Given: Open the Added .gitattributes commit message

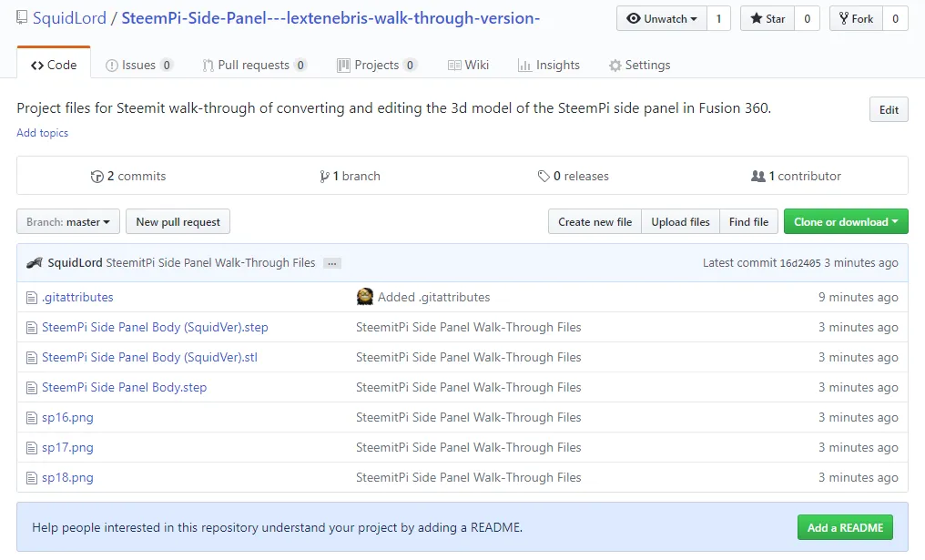Looking at the screenshot, I should click(433, 297).
